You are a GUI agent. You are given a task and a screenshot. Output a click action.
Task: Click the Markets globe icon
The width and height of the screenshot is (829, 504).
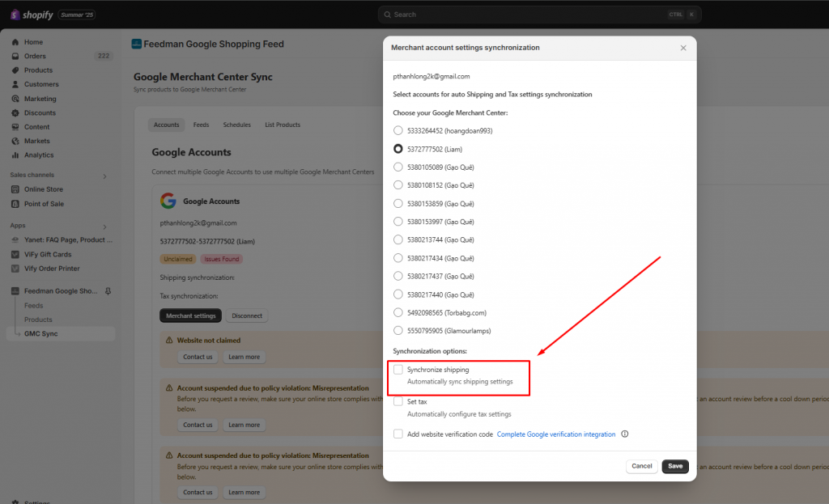click(15, 141)
